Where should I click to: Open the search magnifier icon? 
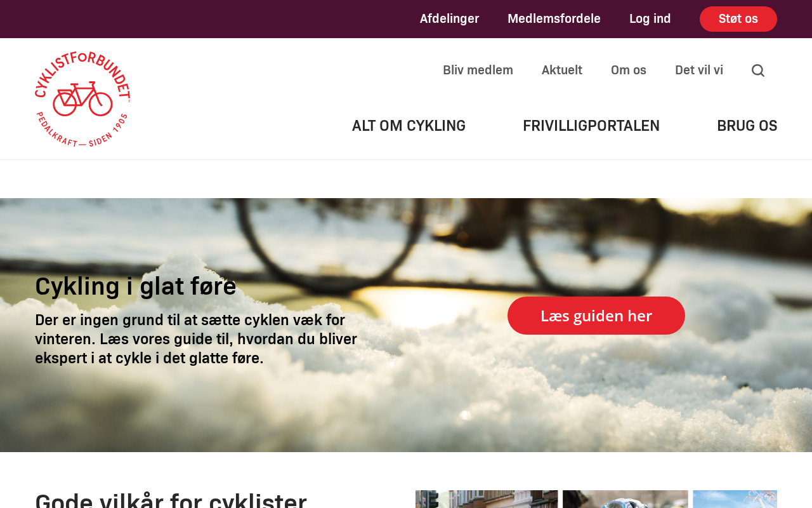click(757, 70)
